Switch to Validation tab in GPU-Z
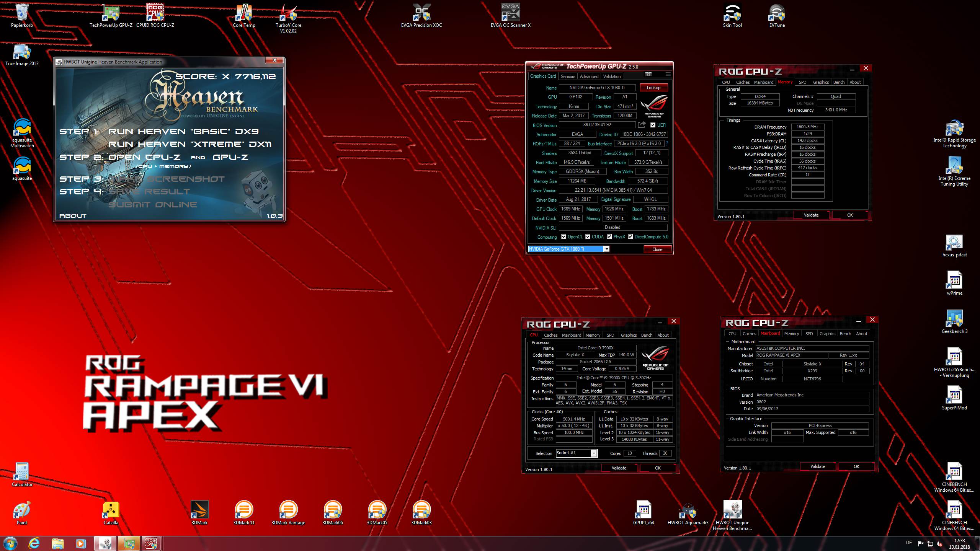 coord(612,77)
